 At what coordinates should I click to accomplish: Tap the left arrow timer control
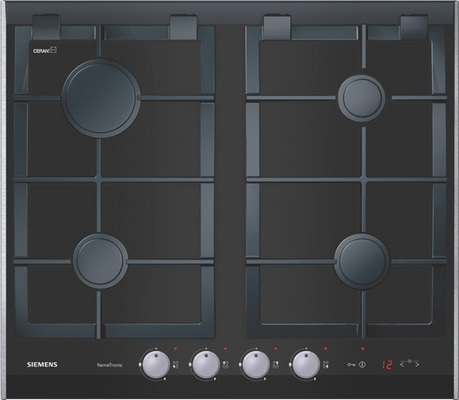click(402, 364)
